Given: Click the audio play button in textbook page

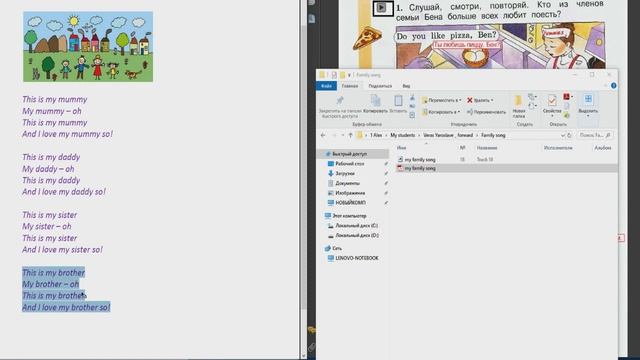Looking at the screenshot, I should point(382,8).
